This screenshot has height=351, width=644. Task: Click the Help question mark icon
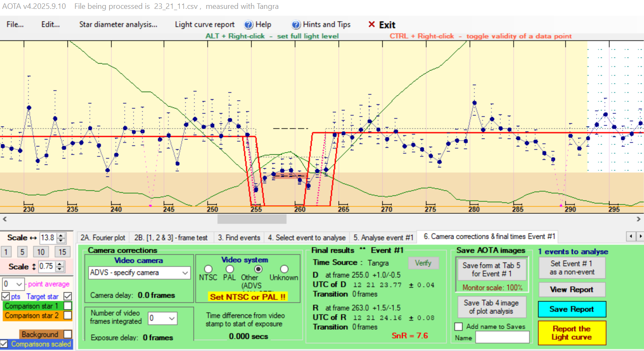pyautogui.click(x=249, y=25)
